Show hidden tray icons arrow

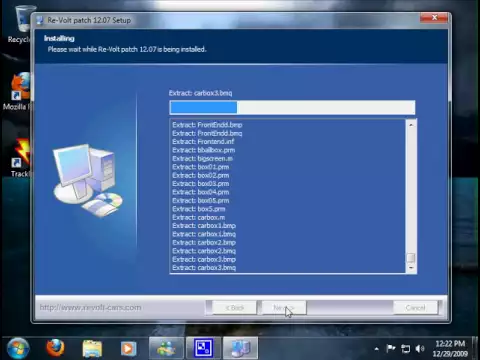click(376, 349)
